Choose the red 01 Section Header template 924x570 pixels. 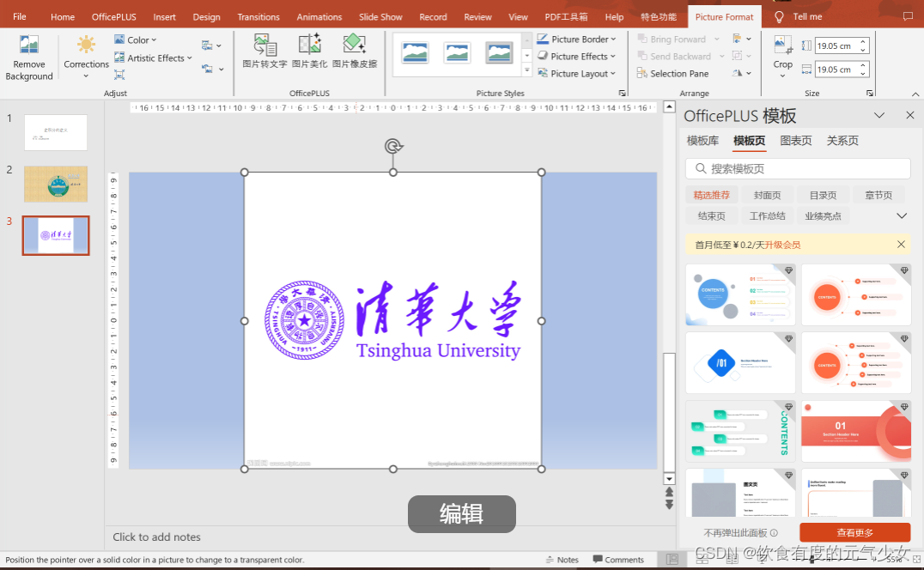856,432
